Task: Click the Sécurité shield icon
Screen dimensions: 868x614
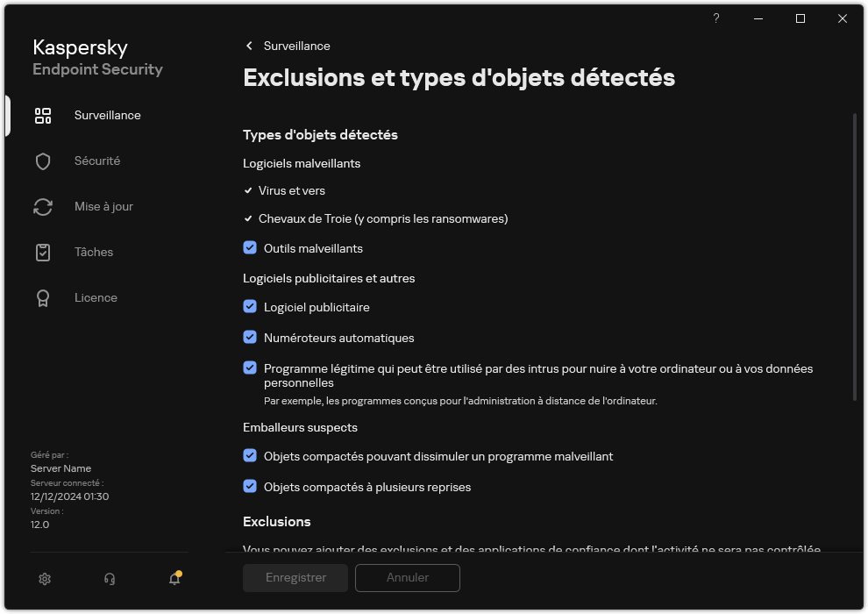Action: (x=43, y=161)
